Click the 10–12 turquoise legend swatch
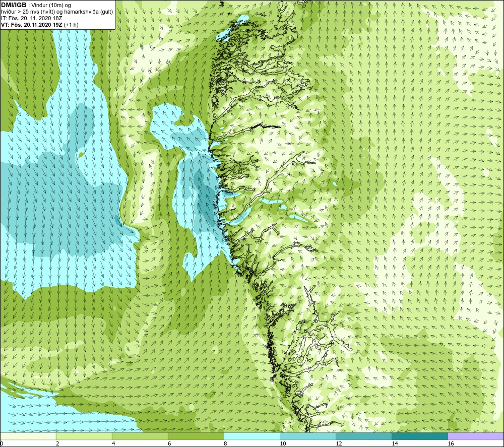The height and width of the screenshot is (447, 504). click(x=307, y=436)
